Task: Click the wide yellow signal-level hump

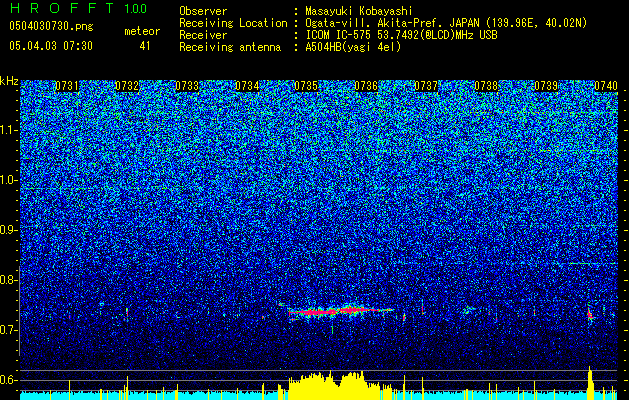Action: (x=334, y=385)
